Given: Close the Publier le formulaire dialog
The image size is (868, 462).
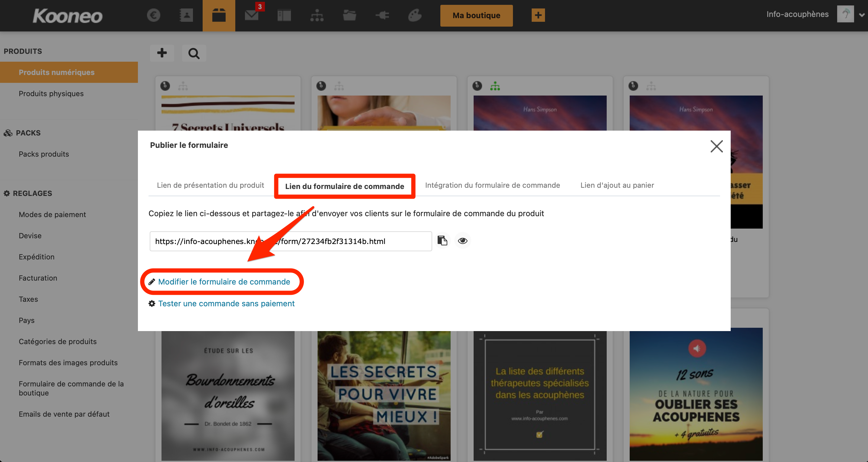Looking at the screenshot, I should (716, 146).
